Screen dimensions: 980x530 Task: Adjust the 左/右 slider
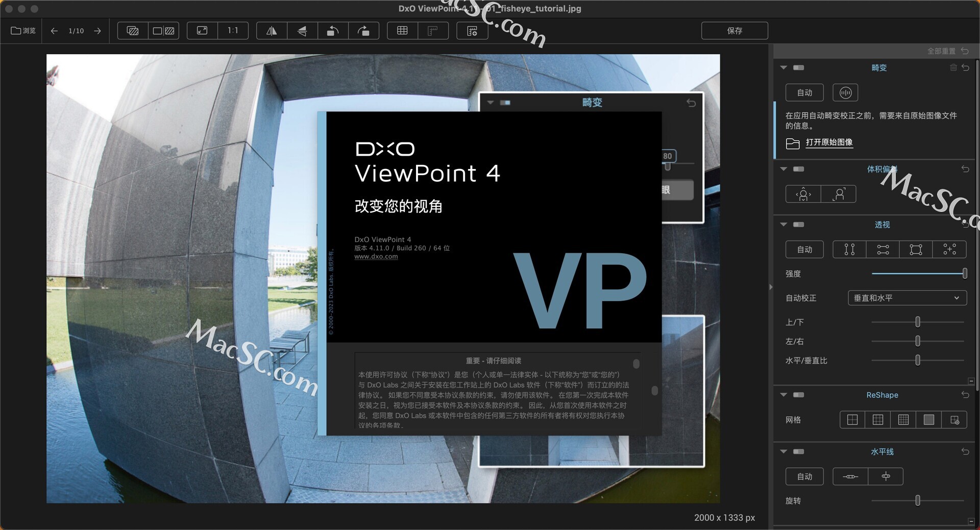[x=918, y=341]
